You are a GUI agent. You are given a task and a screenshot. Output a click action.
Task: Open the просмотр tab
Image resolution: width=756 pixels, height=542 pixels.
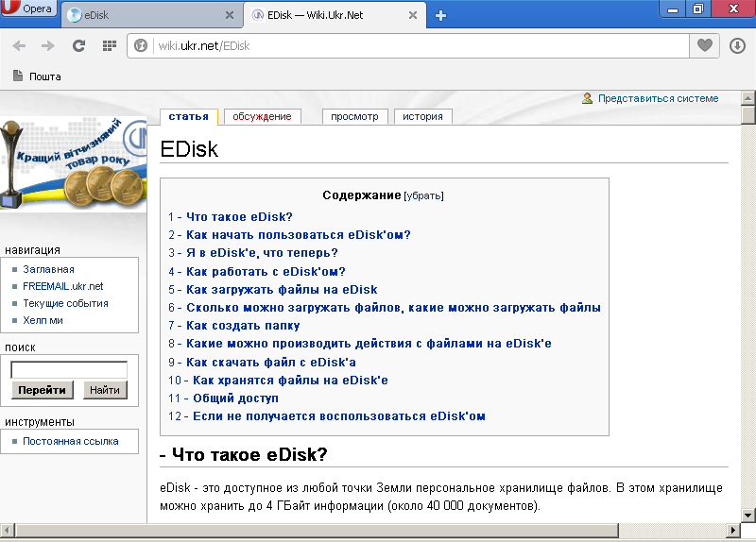click(x=355, y=116)
